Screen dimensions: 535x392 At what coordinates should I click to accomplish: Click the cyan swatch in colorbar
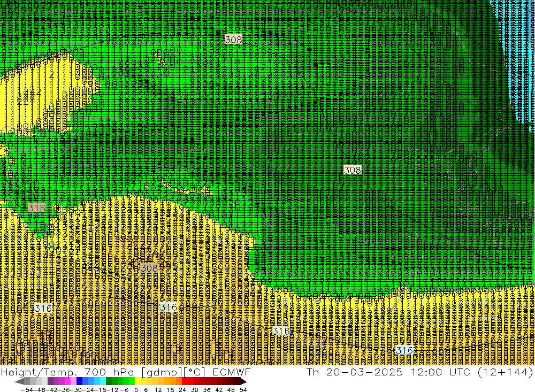point(102,381)
